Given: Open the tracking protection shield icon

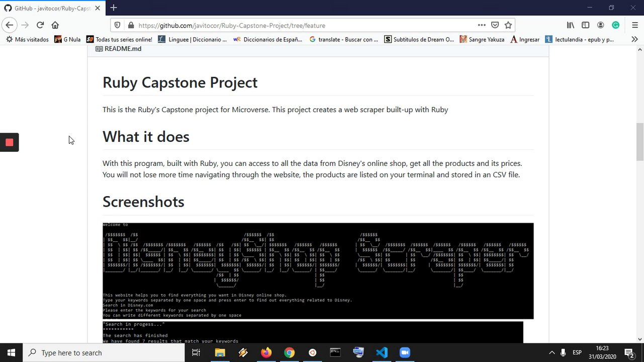Looking at the screenshot, I should click(118, 25).
